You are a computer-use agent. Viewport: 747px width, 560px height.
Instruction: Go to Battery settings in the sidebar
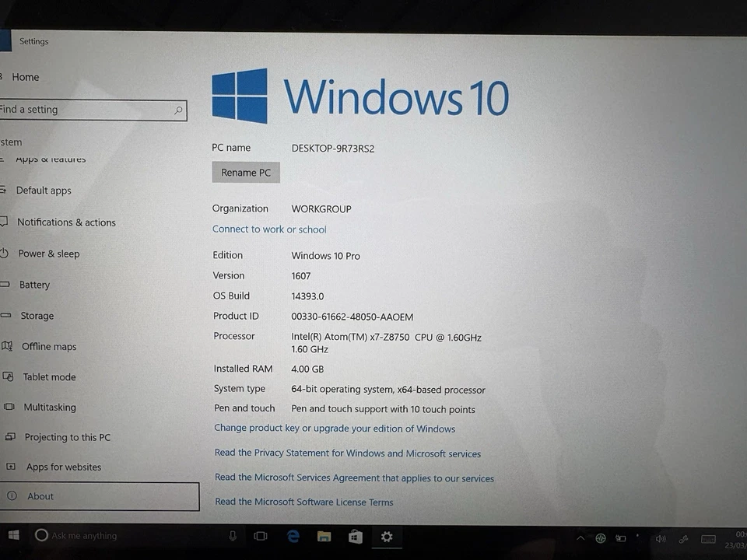coord(34,285)
